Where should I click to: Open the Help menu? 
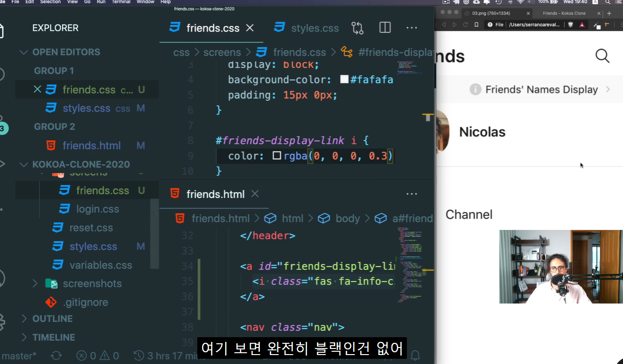(165, 2)
